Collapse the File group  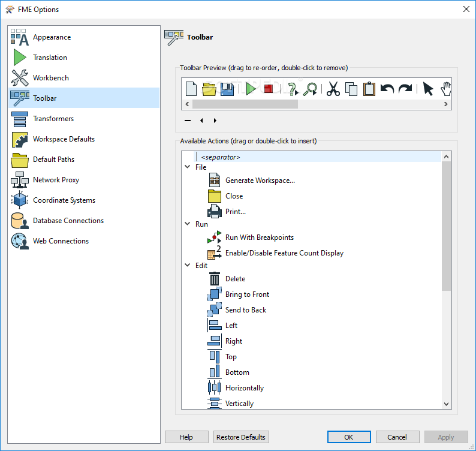[x=187, y=167]
